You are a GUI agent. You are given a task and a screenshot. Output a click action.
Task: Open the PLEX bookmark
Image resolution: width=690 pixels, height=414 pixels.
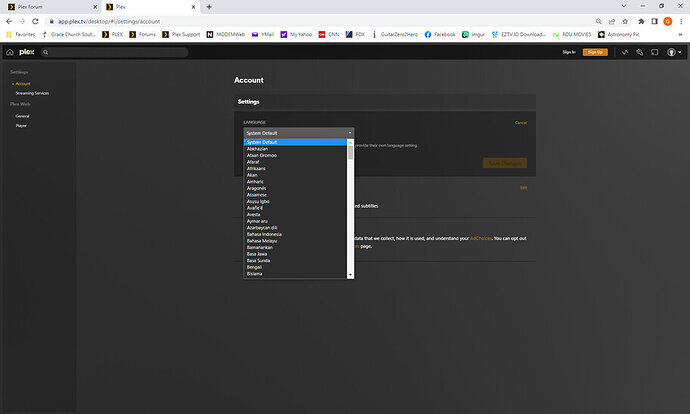113,34
